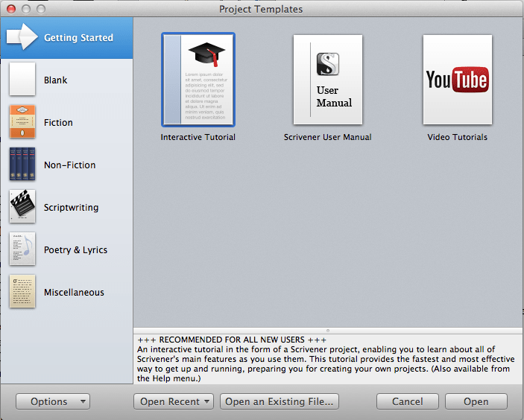Viewport: 524px width, 420px height.
Task: Click the description pane splitter handle
Action: click(328, 331)
